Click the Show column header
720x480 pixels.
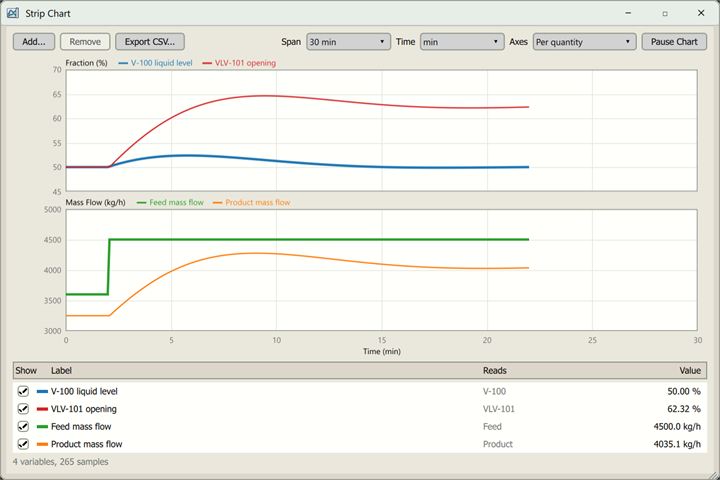[26, 371]
